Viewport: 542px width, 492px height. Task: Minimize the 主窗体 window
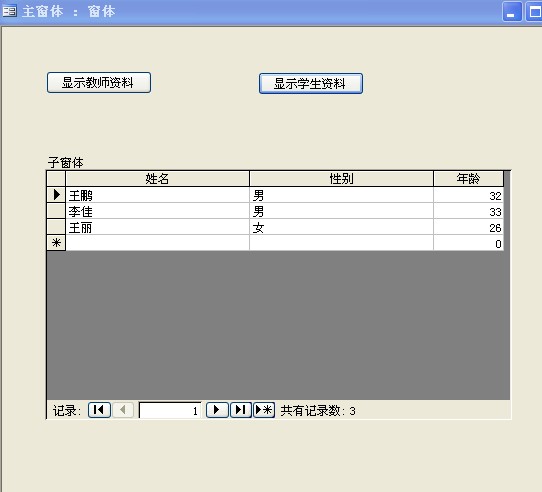pyautogui.click(x=512, y=12)
